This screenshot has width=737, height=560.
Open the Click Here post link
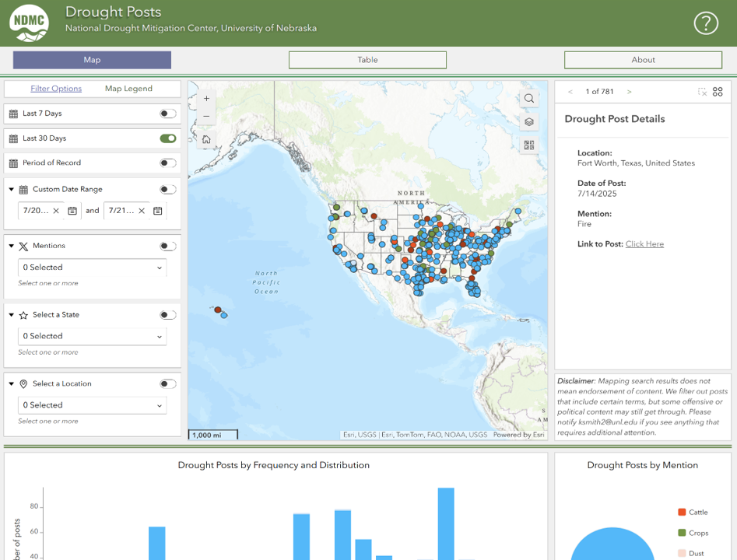(644, 244)
